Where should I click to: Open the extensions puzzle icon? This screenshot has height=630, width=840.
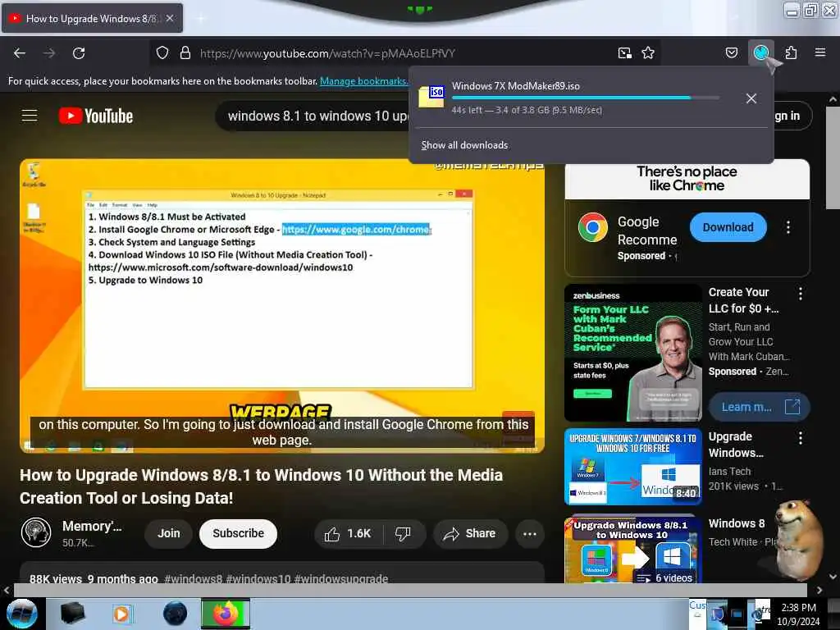[792, 53]
